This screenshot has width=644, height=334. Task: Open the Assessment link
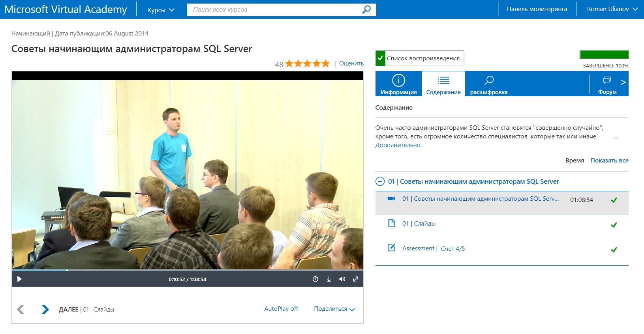click(x=418, y=248)
